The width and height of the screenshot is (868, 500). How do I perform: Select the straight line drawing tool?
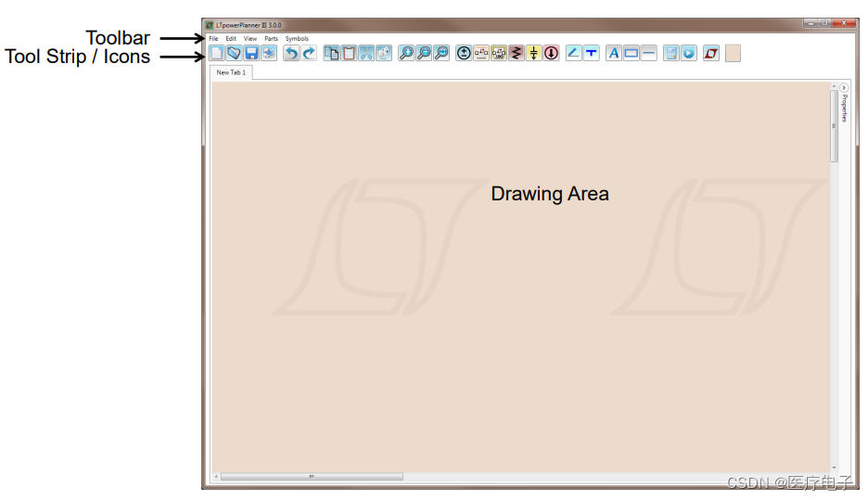coord(649,53)
